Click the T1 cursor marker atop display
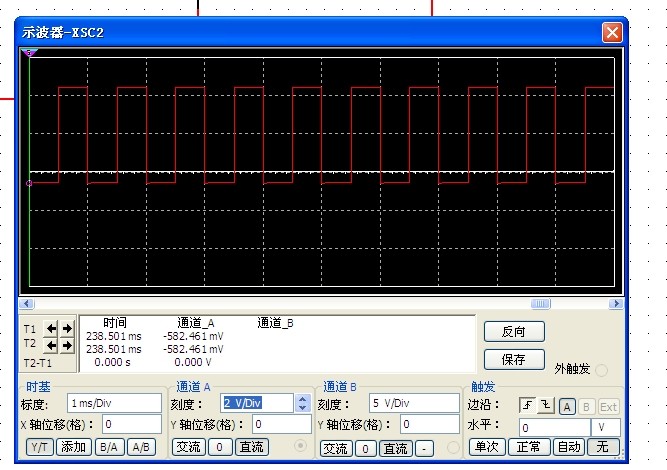The height and width of the screenshot is (470, 667). coord(29,52)
